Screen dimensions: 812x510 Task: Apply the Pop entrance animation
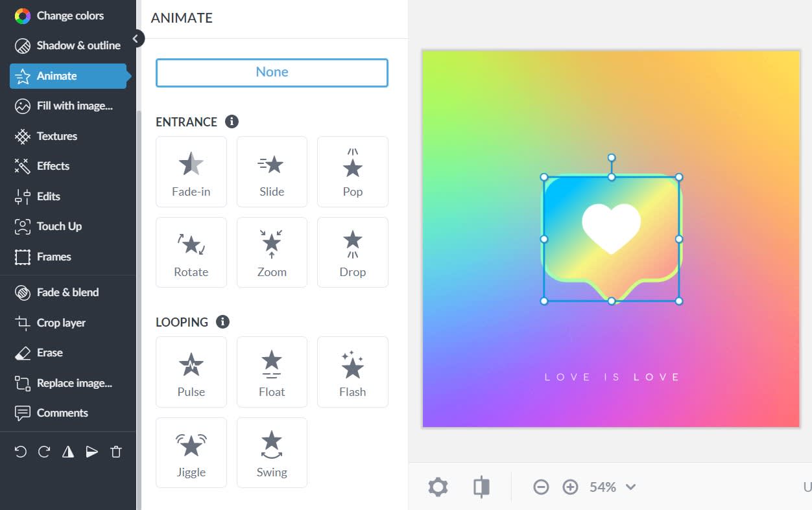(x=353, y=172)
